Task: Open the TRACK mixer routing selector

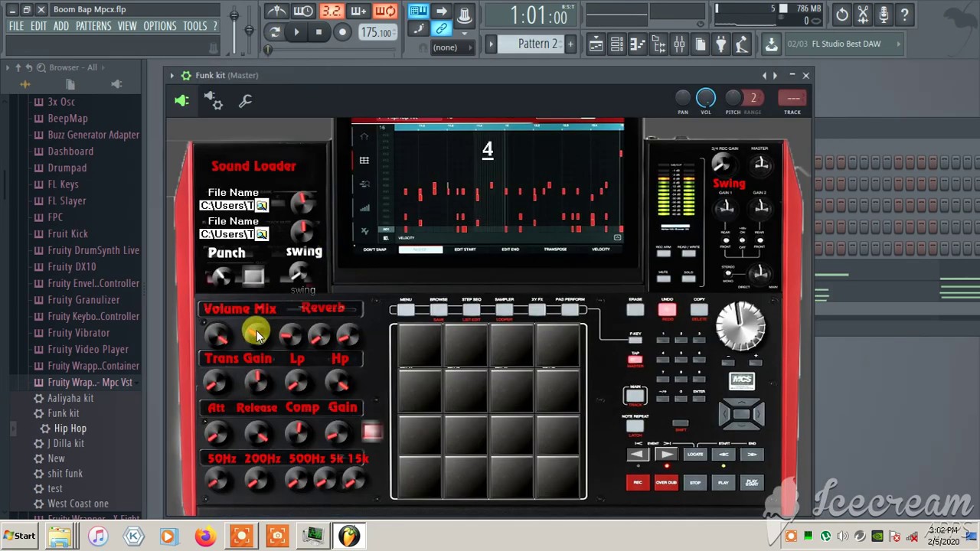Action: click(x=793, y=98)
